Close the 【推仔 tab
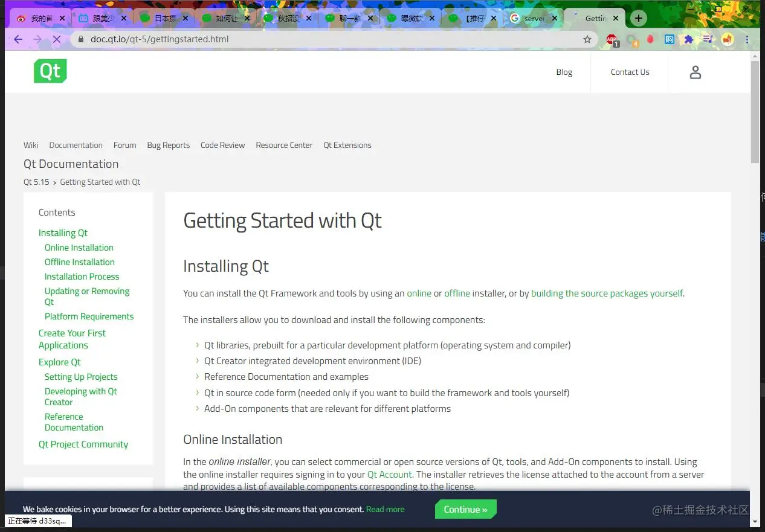Viewport: 765px width, 532px height. 493,18
